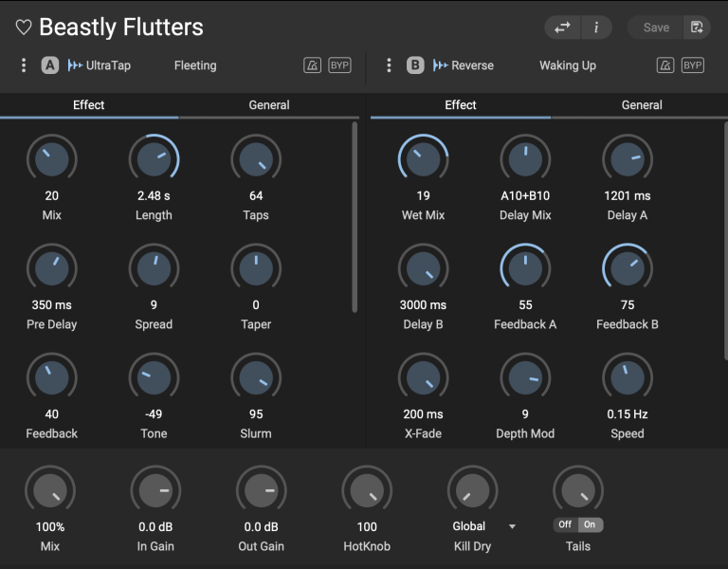Click the Kill Dry knob
728x569 pixels.
click(473, 490)
